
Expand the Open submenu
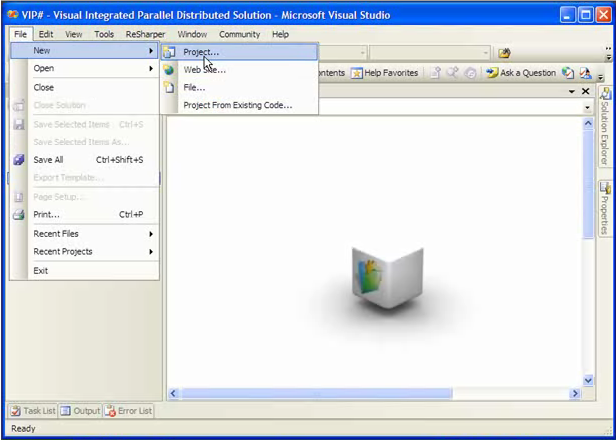pyautogui.click(x=84, y=68)
